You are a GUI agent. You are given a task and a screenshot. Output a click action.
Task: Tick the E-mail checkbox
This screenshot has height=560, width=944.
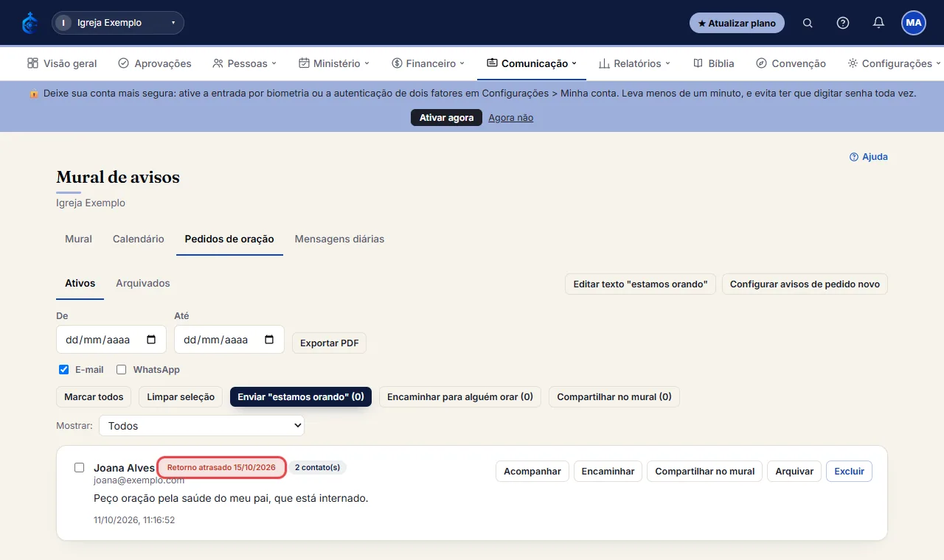(x=63, y=370)
